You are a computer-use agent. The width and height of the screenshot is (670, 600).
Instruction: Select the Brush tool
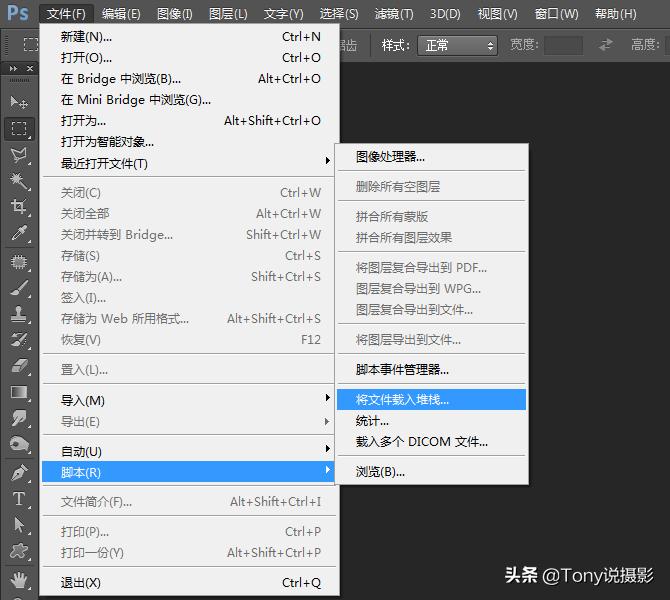click(19, 288)
